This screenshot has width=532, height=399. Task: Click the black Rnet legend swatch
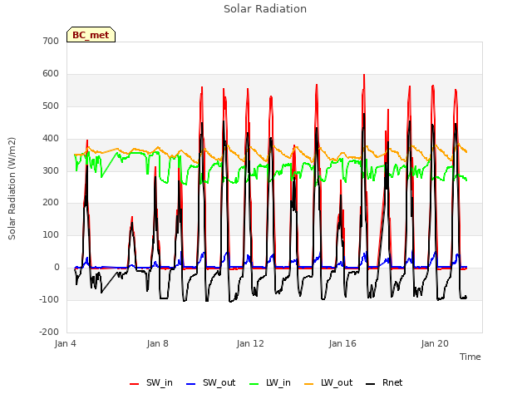[371, 384]
